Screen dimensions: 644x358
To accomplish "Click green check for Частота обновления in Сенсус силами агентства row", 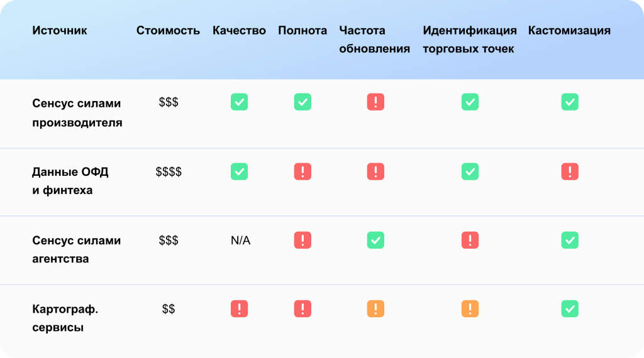I will click(x=375, y=240).
